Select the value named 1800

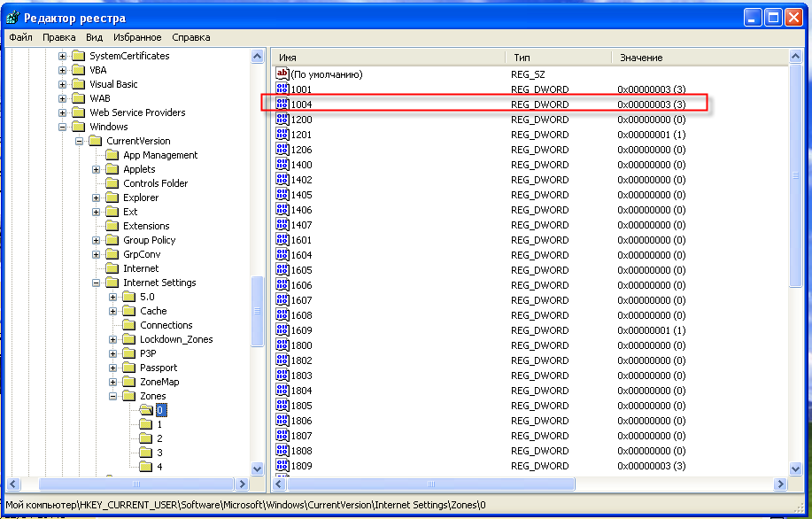pyautogui.click(x=301, y=345)
